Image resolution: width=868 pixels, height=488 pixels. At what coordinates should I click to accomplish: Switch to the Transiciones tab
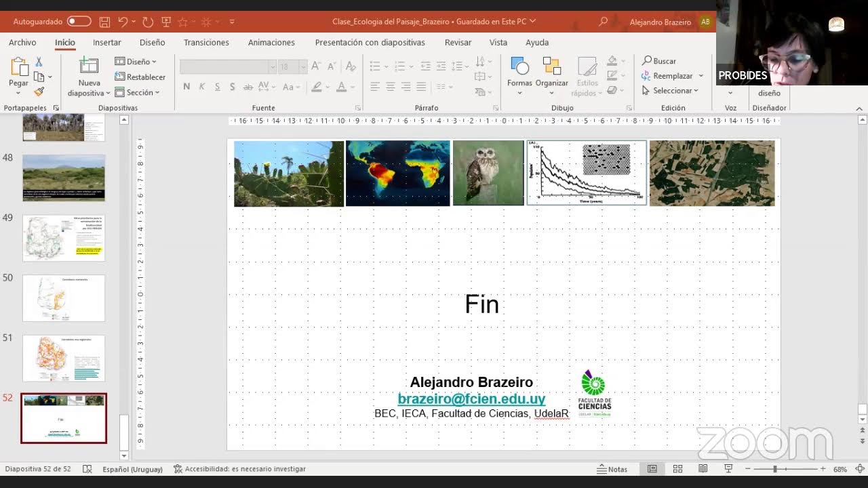[x=206, y=42]
